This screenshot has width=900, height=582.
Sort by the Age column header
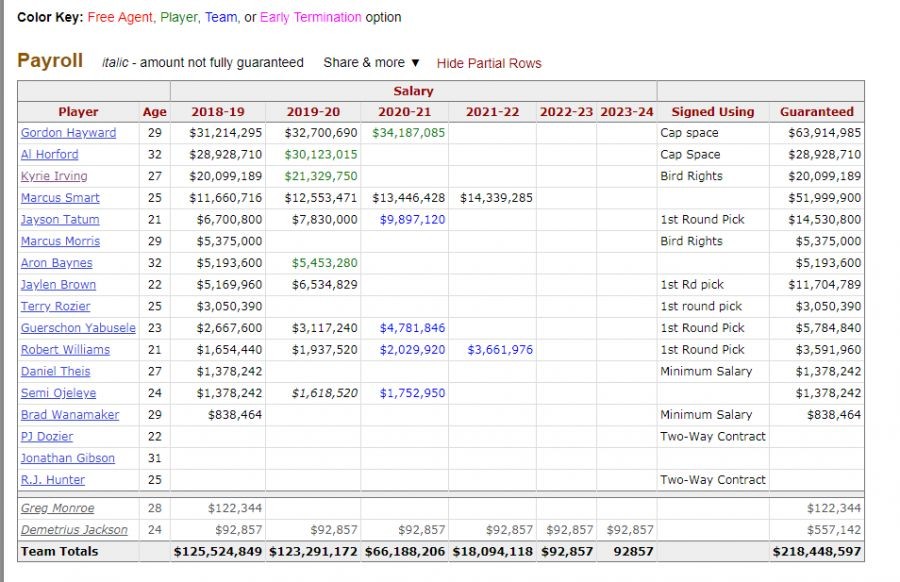(154, 112)
